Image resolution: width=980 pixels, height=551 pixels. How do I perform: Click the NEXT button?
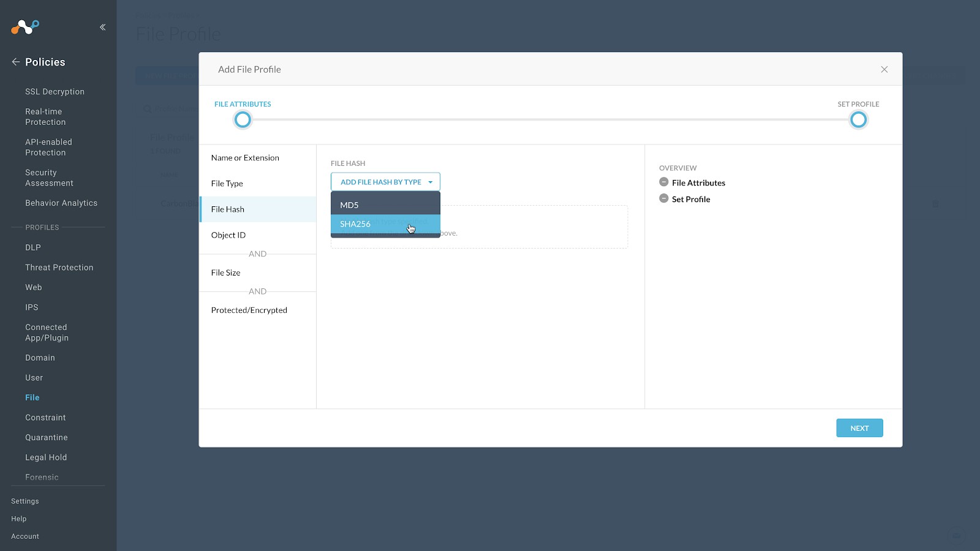[x=859, y=427]
